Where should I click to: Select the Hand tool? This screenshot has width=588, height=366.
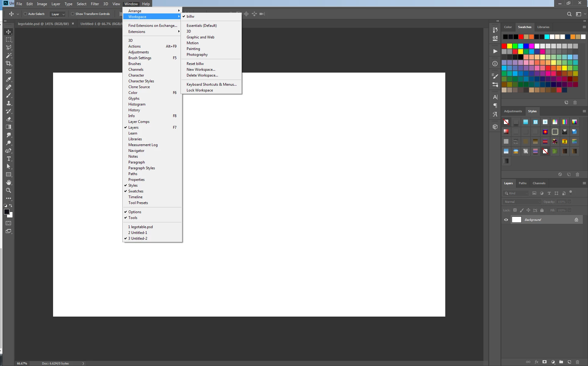pyautogui.click(x=9, y=182)
